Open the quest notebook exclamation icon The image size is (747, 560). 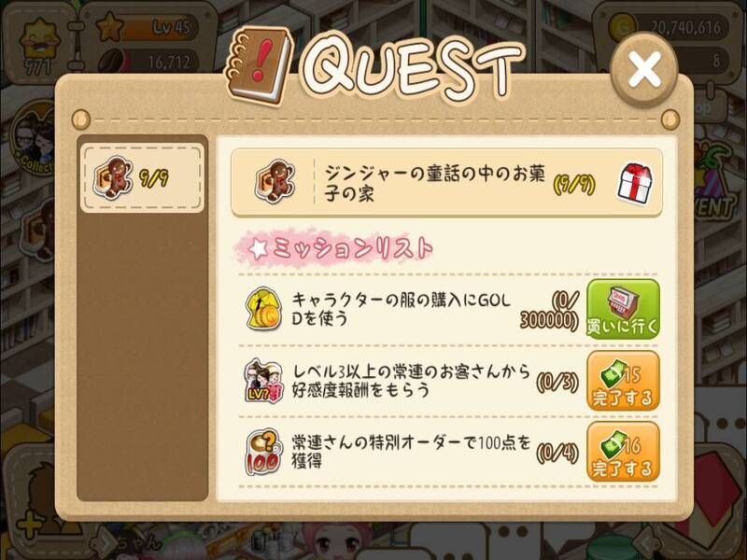point(259,65)
